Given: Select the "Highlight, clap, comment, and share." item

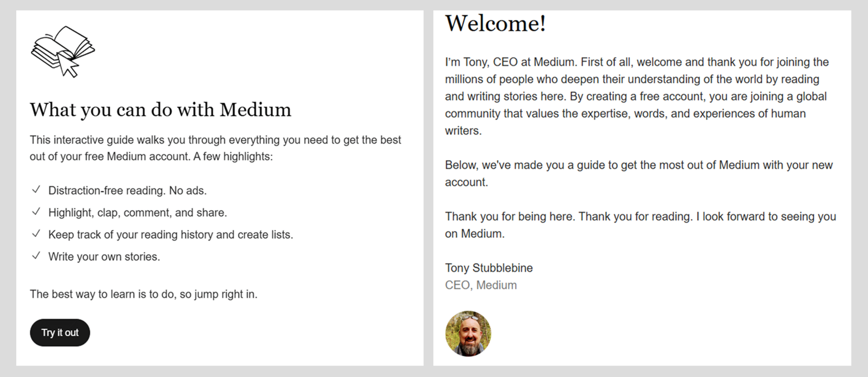Looking at the screenshot, I should 138,213.
